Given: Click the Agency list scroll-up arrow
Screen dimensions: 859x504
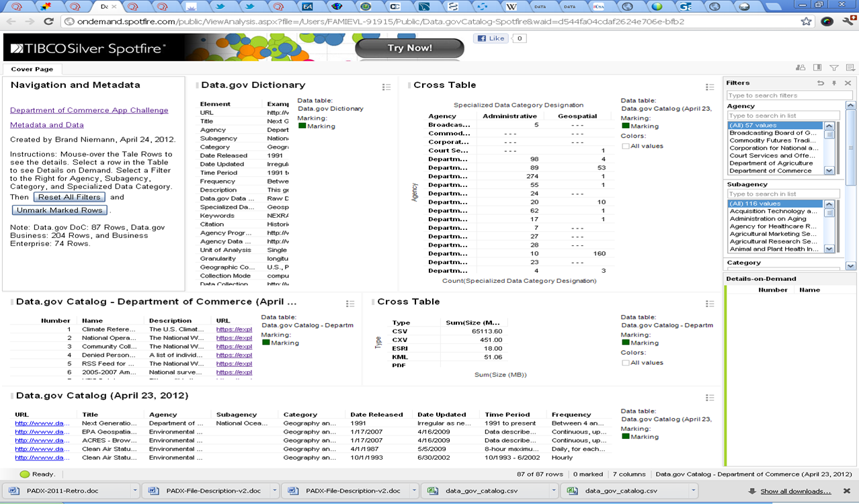Looking at the screenshot, I should (829, 126).
